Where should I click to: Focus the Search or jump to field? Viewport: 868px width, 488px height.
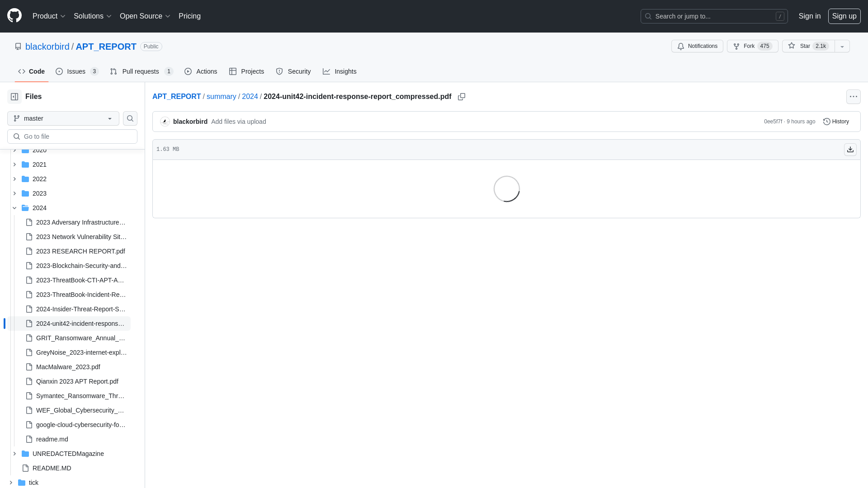[x=714, y=16]
